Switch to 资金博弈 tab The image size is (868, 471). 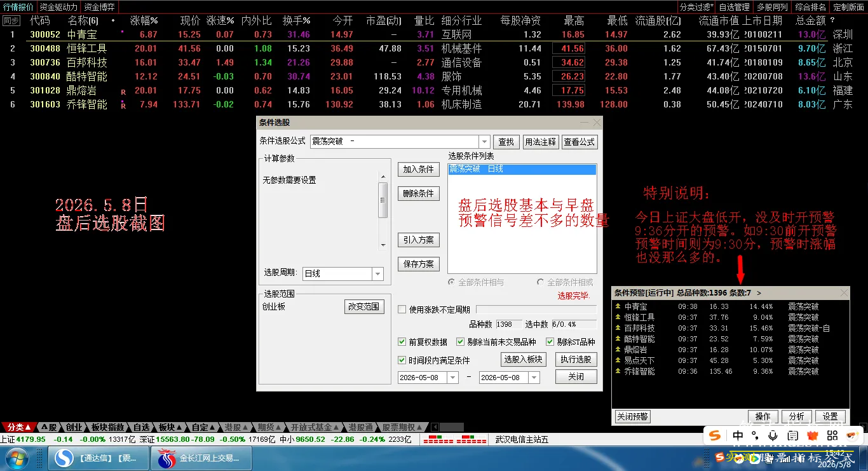[x=100, y=7]
